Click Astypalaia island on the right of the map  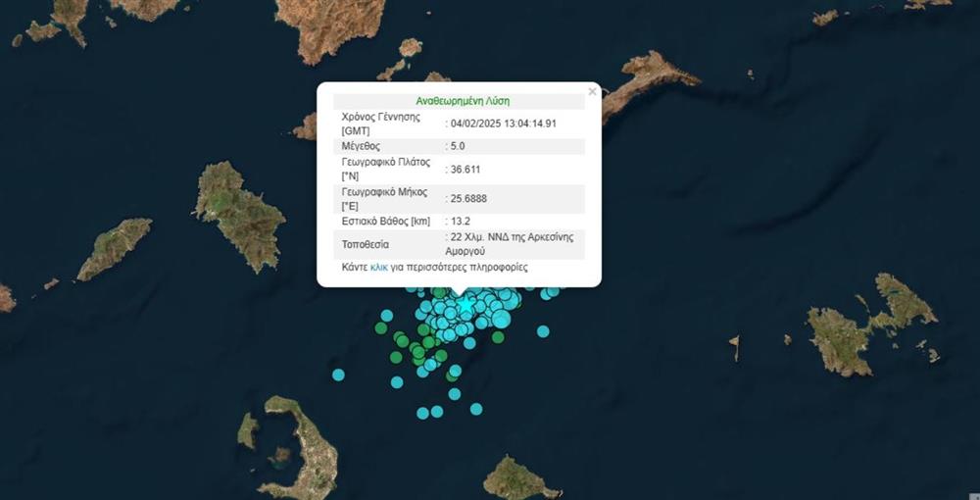tap(862, 324)
